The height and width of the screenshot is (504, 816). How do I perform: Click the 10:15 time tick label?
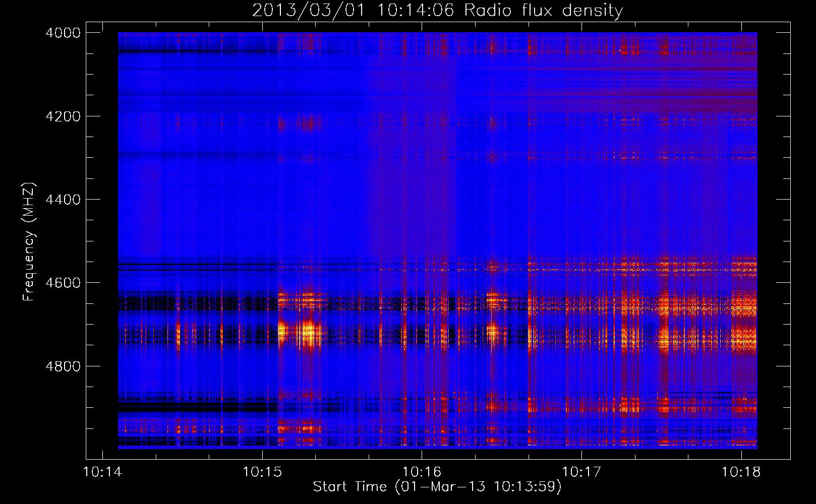pyautogui.click(x=262, y=472)
